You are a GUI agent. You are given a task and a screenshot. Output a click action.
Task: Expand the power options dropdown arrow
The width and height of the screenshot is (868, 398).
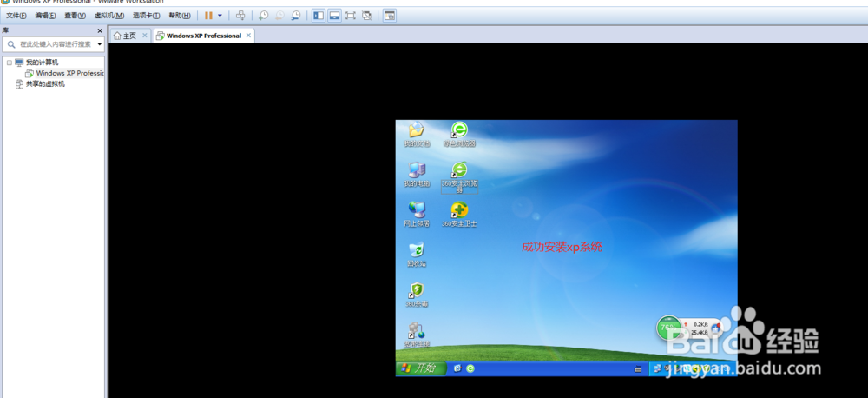(x=220, y=16)
